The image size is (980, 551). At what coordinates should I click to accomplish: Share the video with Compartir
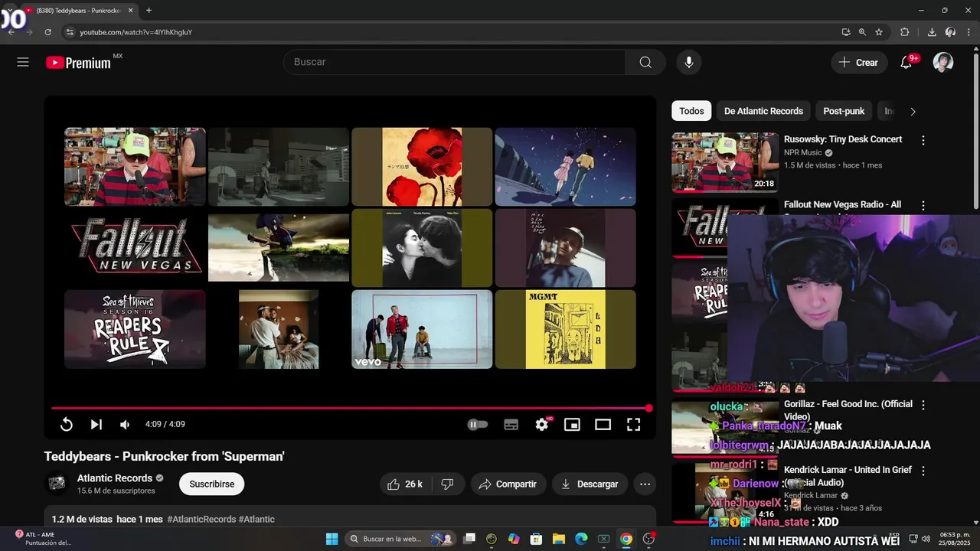(508, 484)
